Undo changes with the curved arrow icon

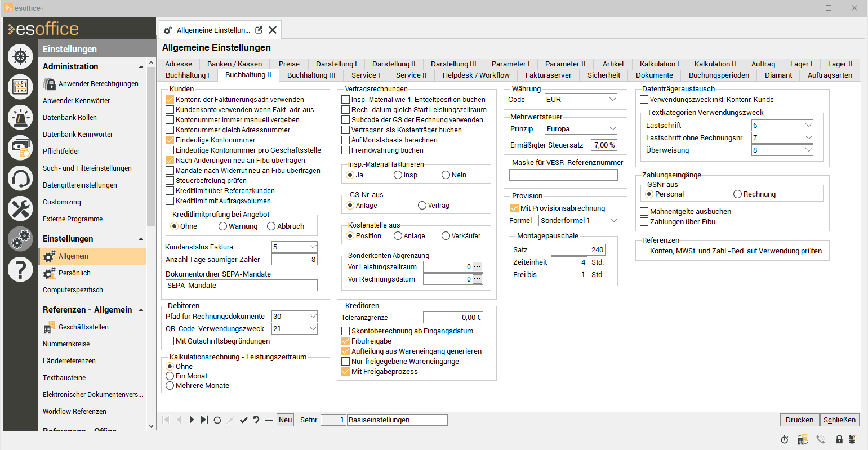256,420
